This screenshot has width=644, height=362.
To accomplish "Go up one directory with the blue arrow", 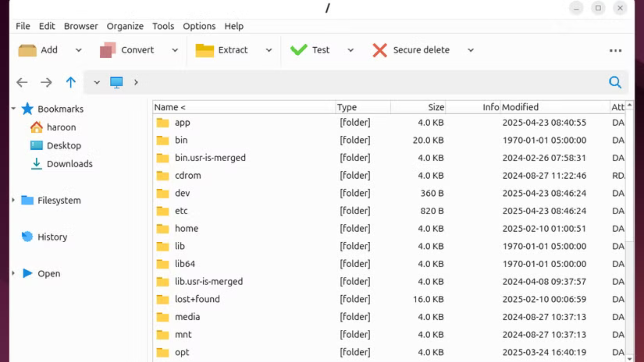I will (x=70, y=82).
